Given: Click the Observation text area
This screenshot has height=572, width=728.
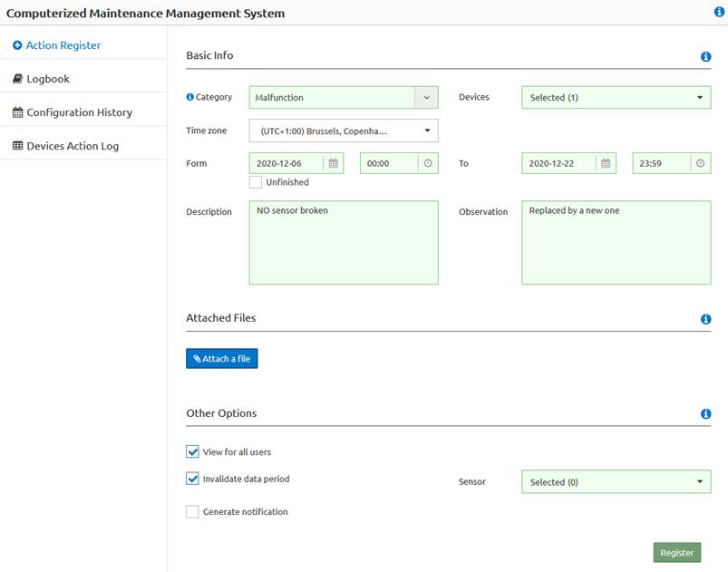Looking at the screenshot, I should click(x=616, y=242).
